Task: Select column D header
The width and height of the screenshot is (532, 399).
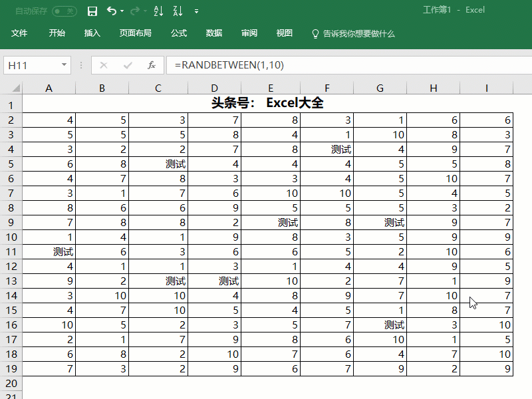Action: point(214,88)
